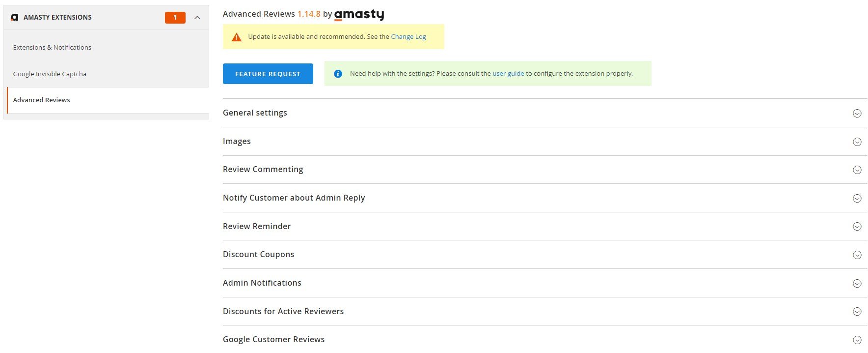868x353 pixels.
Task: Expand Review Commenting with its chevron icon
Action: coord(857,170)
